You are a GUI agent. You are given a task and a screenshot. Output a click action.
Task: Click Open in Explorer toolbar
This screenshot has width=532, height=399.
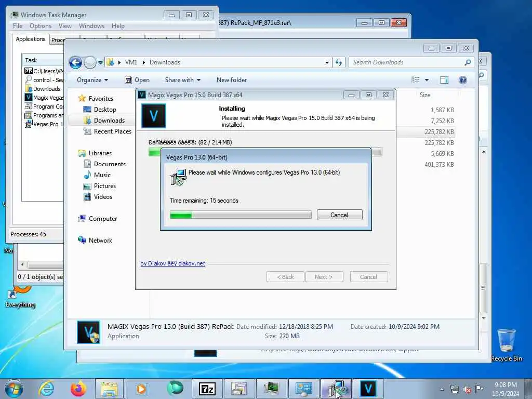[x=137, y=80]
